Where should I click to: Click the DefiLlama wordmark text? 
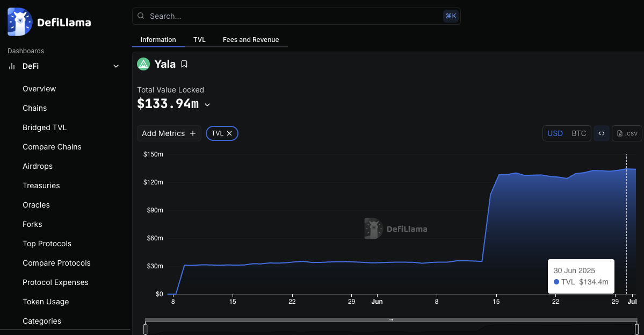[64, 22]
